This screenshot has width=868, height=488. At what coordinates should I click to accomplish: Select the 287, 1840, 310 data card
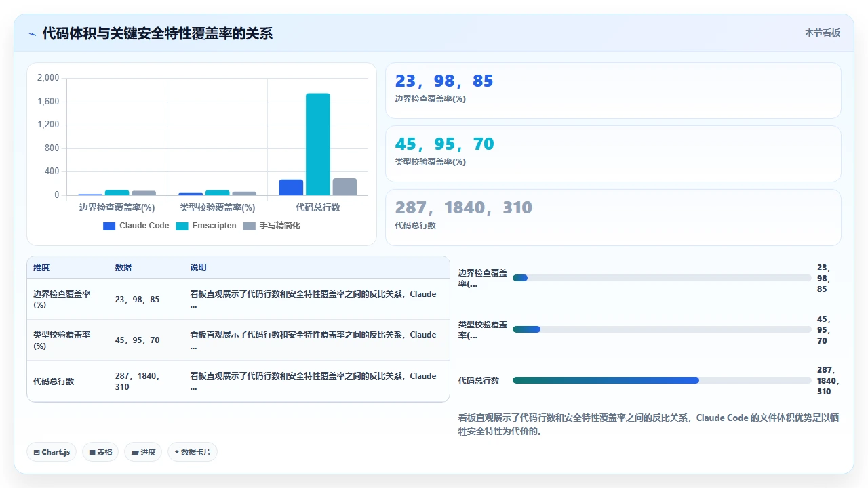click(x=613, y=217)
